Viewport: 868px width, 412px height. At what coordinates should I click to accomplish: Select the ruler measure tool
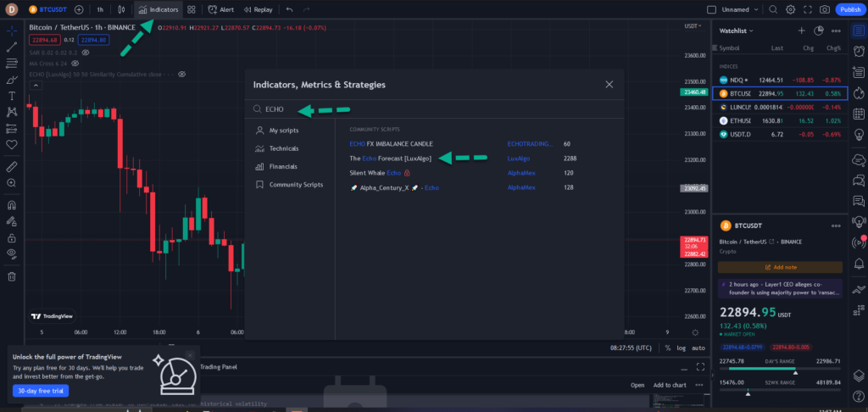12,166
